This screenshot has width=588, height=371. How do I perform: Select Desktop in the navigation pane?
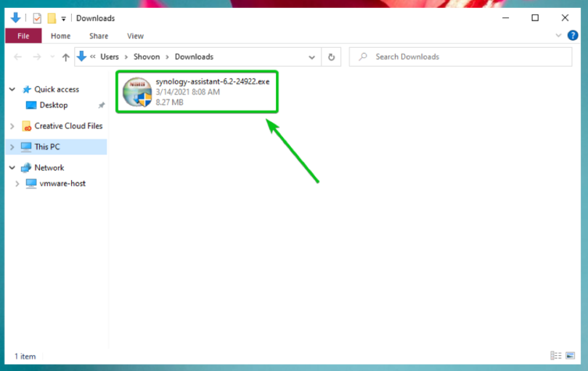pyautogui.click(x=54, y=105)
